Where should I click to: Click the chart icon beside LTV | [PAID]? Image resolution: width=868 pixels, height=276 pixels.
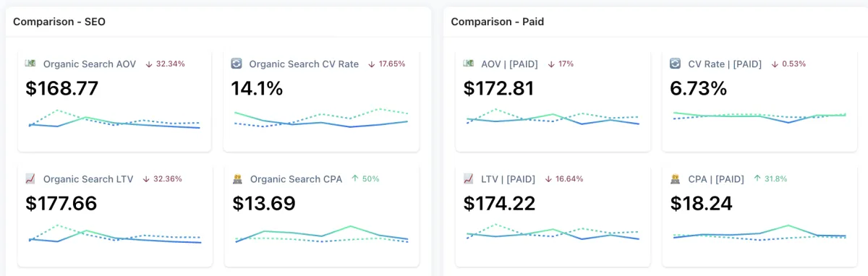(x=469, y=178)
